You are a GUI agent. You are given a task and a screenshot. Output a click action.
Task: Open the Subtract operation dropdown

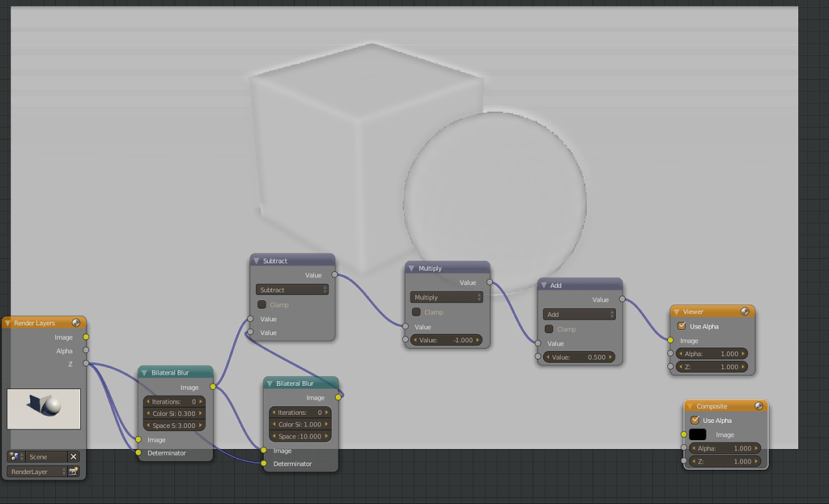(291, 290)
